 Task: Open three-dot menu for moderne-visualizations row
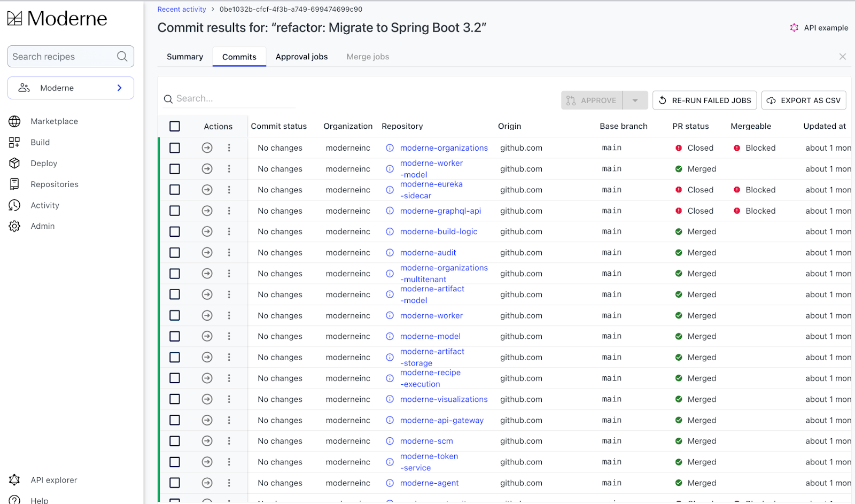[x=229, y=399]
